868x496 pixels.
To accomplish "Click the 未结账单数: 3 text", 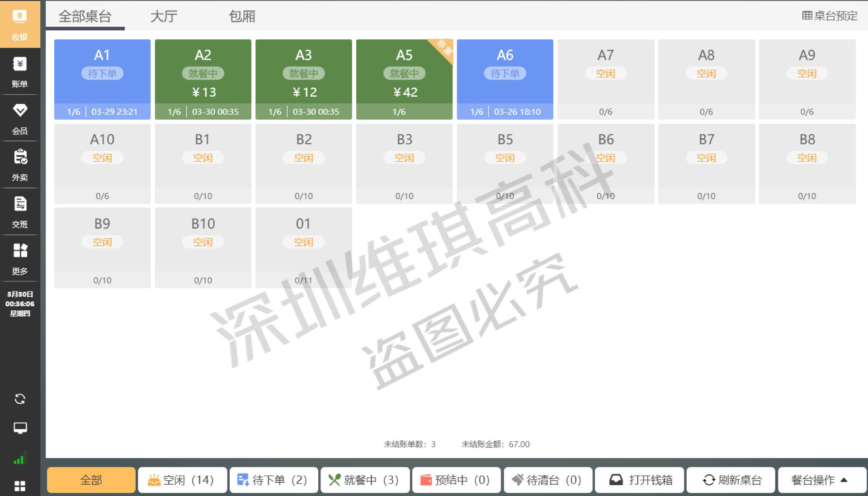I will click(x=410, y=444).
